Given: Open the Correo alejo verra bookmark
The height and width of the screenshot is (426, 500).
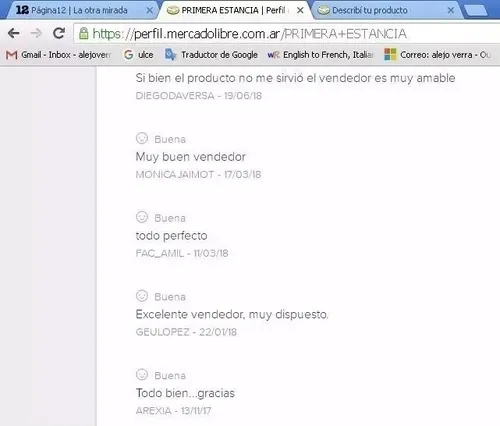Looking at the screenshot, I should (x=437, y=55).
